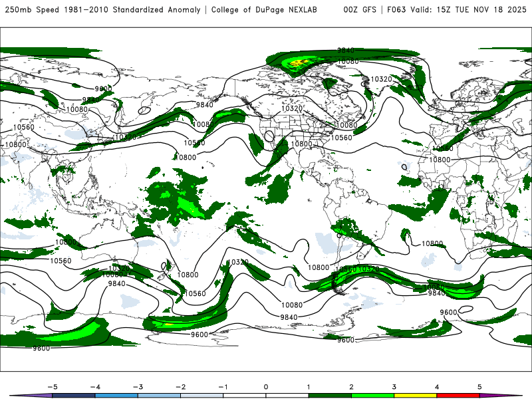Click the '250mb Speed 1981-2010 Standardized Anomaly' title

click(x=103, y=9)
